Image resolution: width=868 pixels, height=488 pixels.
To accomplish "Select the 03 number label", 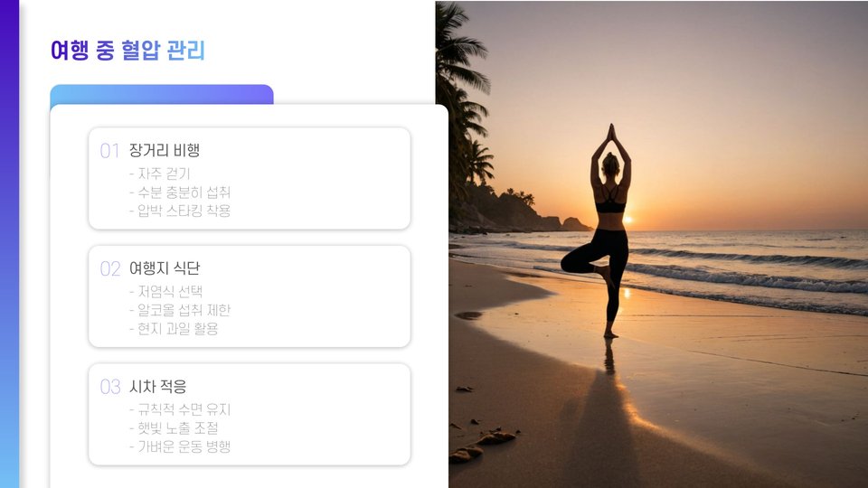I will (x=110, y=387).
